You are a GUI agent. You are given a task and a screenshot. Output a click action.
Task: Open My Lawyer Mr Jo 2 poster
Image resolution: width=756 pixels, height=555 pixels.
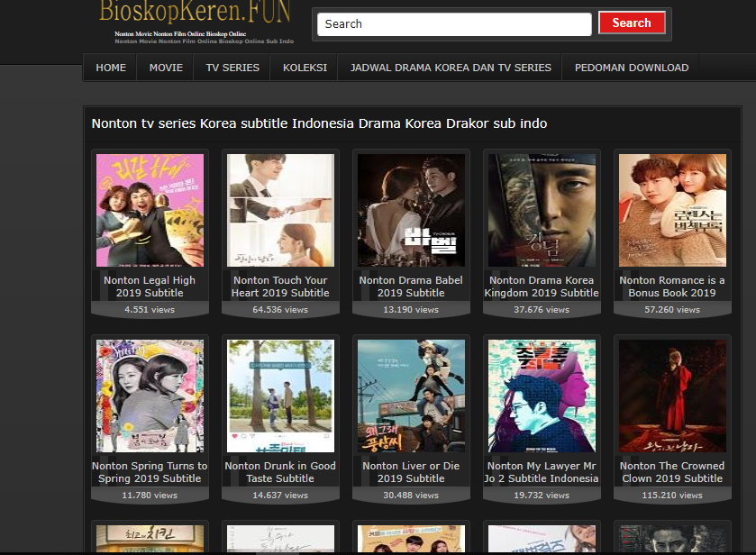[x=542, y=396]
